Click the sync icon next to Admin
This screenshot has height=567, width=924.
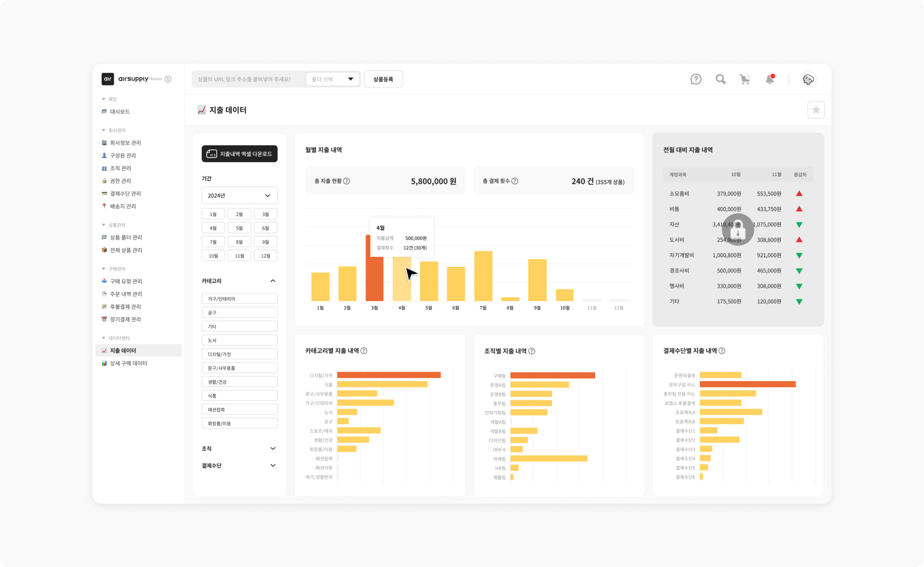pos(168,79)
